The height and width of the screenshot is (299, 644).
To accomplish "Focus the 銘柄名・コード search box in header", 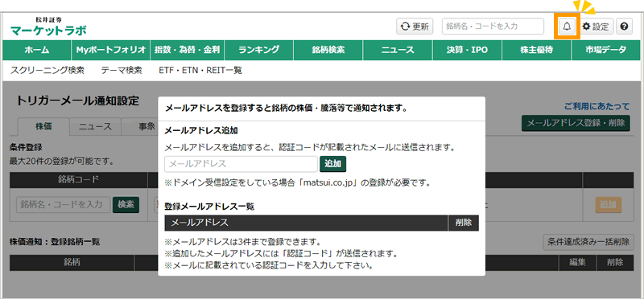I will [493, 27].
